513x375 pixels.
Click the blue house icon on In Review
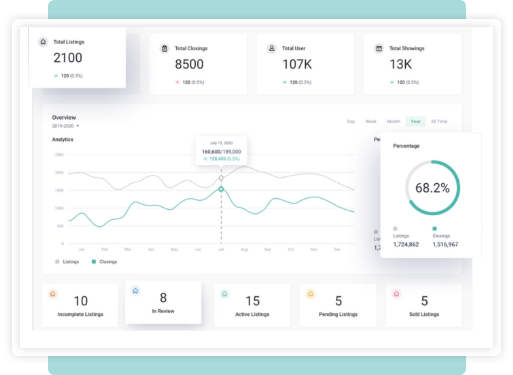click(x=135, y=291)
